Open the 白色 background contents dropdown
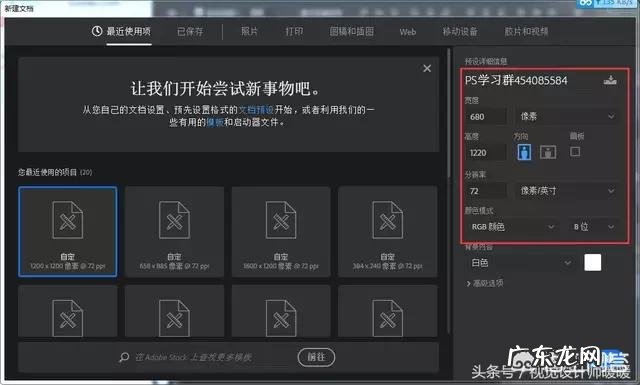This screenshot has width=640, height=385. click(x=520, y=263)
